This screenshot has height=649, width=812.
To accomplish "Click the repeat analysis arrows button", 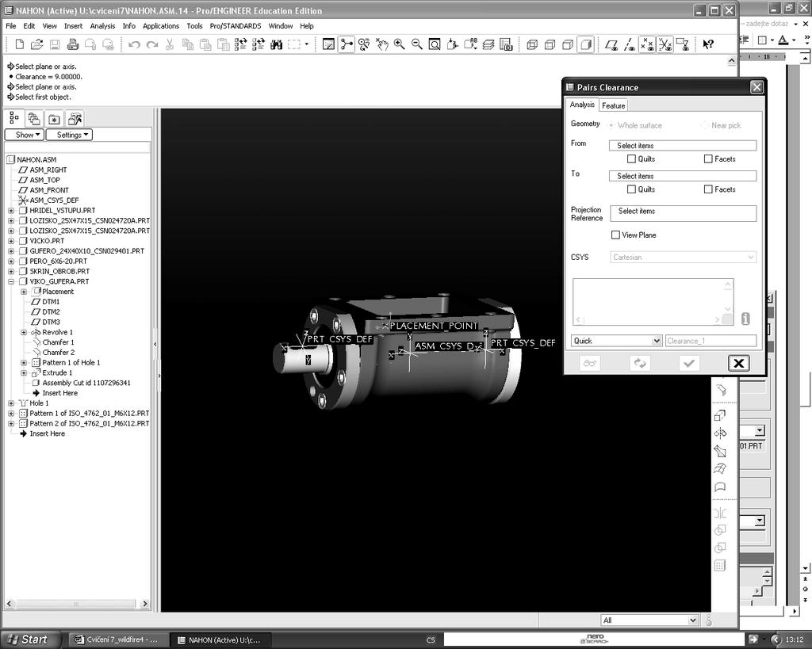I will 640,363.
